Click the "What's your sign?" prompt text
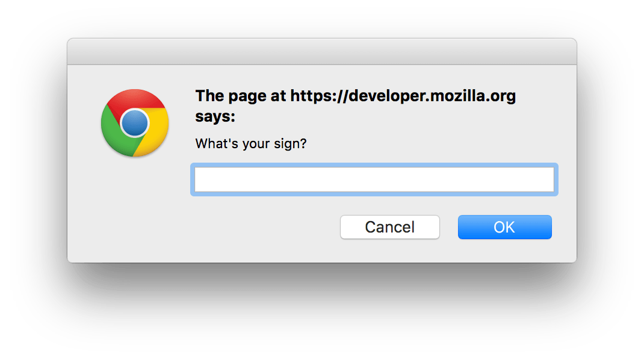 coord(250,145)
